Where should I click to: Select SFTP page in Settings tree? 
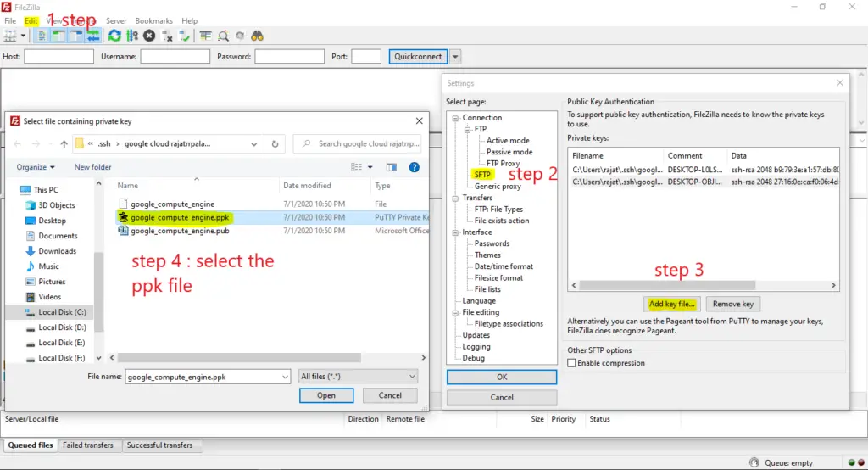(482, 175)
